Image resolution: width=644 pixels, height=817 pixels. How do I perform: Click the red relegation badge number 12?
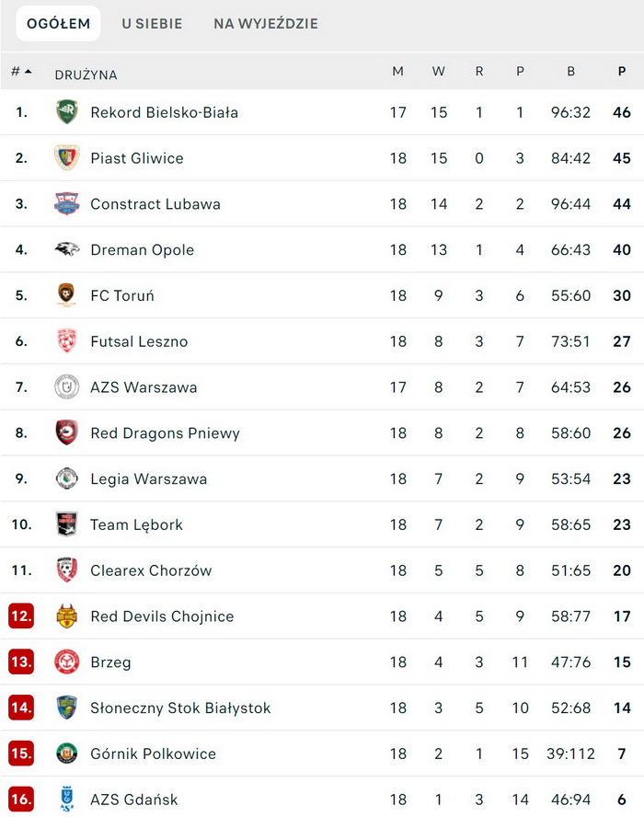click(x=21, y=616)
